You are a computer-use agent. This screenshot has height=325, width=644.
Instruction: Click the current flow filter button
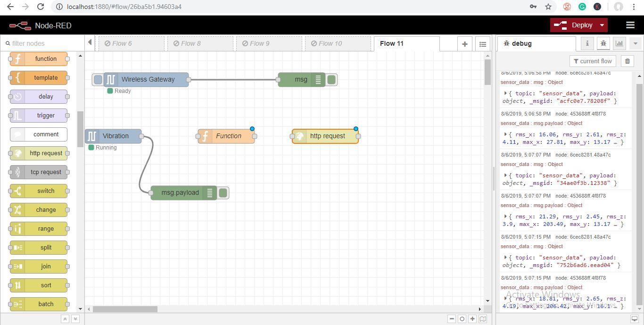[x=592, y=61]
